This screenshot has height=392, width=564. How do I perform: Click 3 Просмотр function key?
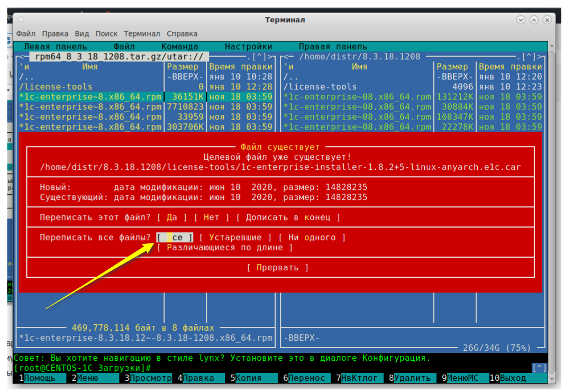pyautogui.click(x=148, y=378)
